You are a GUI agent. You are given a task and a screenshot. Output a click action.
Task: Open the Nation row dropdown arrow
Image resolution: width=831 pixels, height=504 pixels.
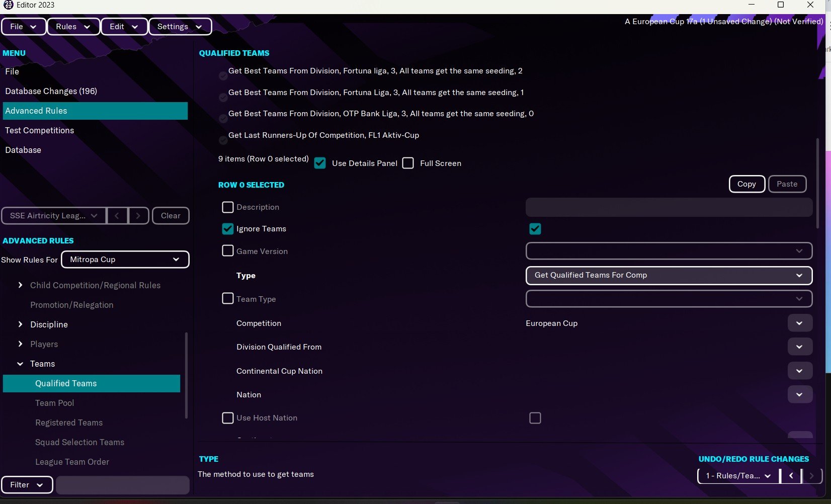click(x=800, y=395)
